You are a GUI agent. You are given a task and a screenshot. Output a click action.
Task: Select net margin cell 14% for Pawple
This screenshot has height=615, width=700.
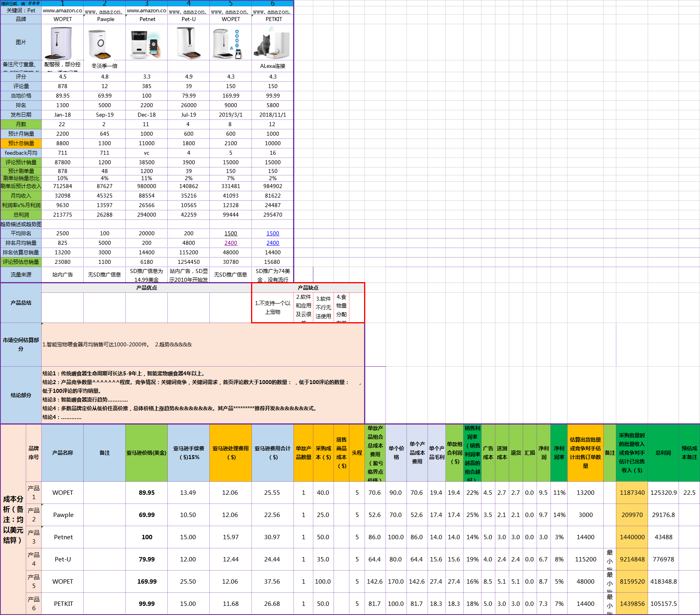click(559, 515)
